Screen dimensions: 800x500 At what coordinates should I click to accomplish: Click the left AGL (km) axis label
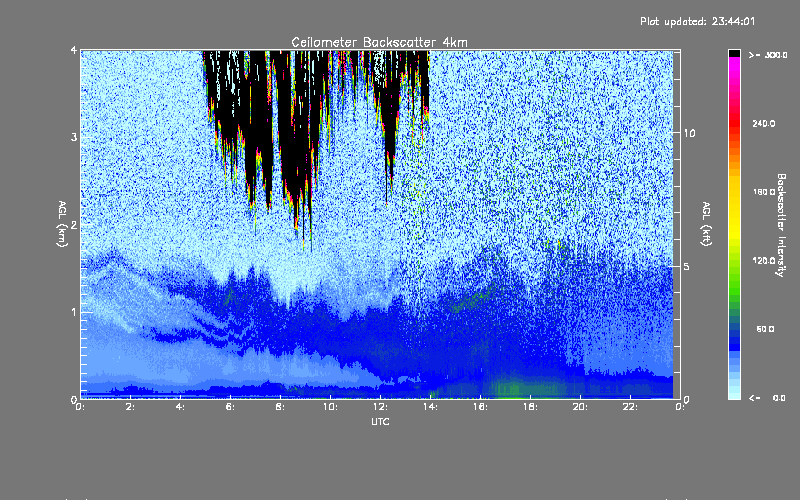pos(62,224)
